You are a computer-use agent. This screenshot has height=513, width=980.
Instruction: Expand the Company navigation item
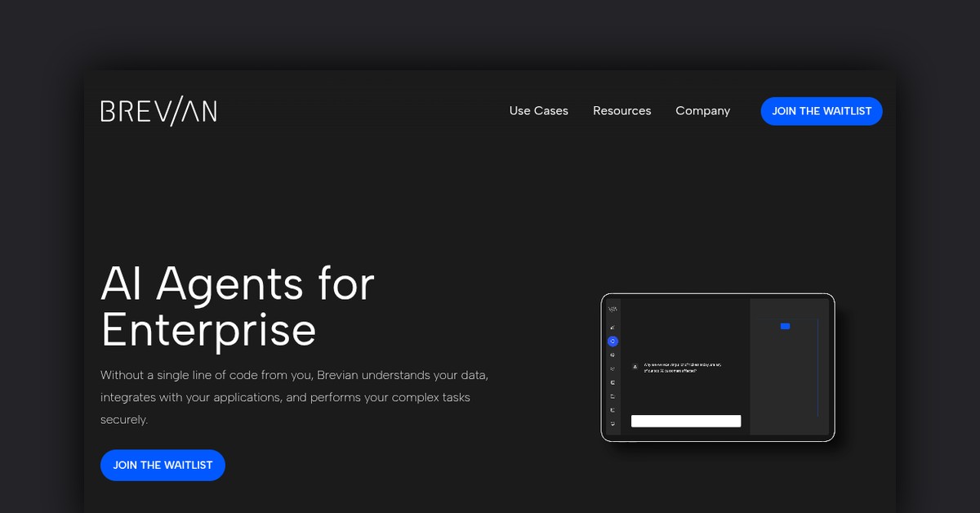[702, 111]
